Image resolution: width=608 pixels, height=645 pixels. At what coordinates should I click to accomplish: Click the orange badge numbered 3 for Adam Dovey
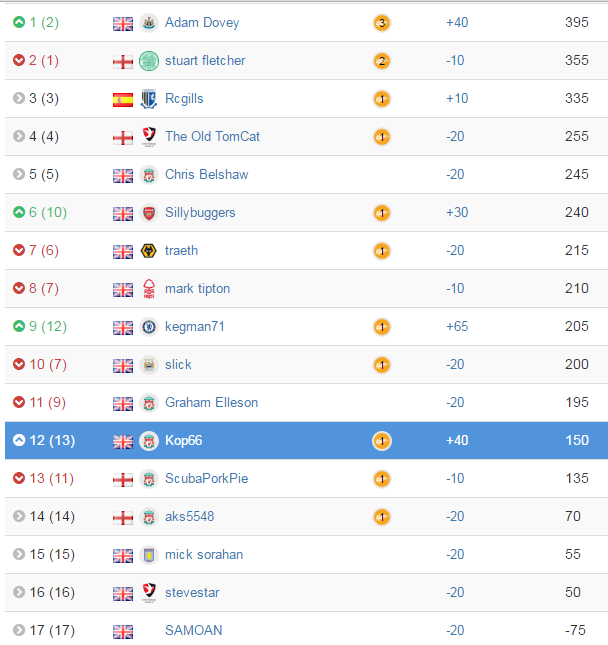382,23
